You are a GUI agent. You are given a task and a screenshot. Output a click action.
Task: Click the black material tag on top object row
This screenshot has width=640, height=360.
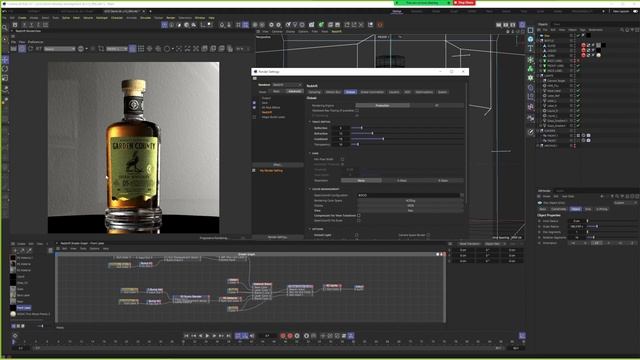pyautogui.click(x=588, y=36)
